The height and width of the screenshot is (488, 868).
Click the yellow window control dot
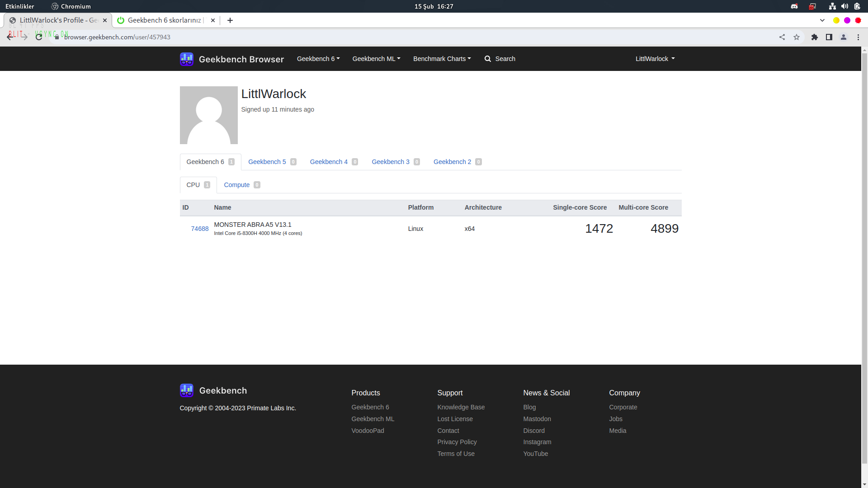pos(836,20)
